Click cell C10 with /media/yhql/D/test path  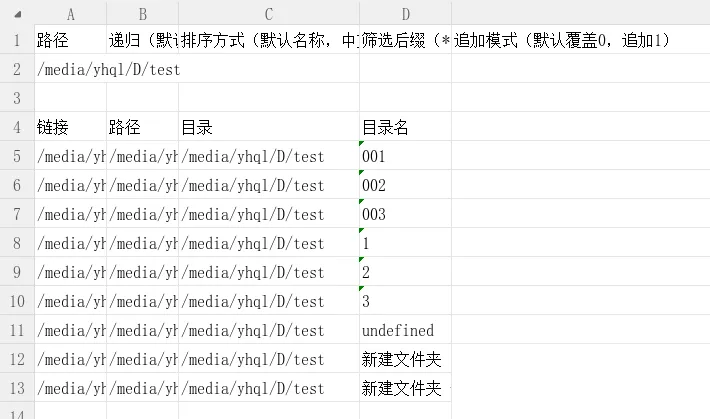[x=269, y=301]
